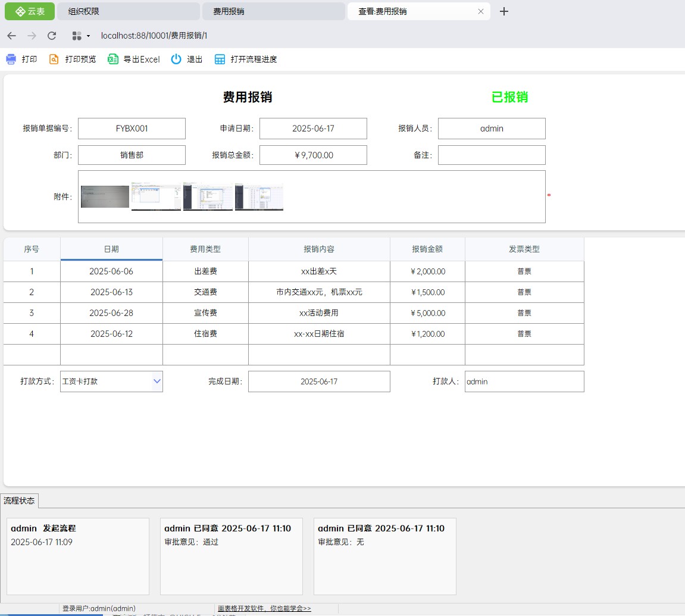
Task: Click the 打印预览 label
Action: [x=80, y=60]
